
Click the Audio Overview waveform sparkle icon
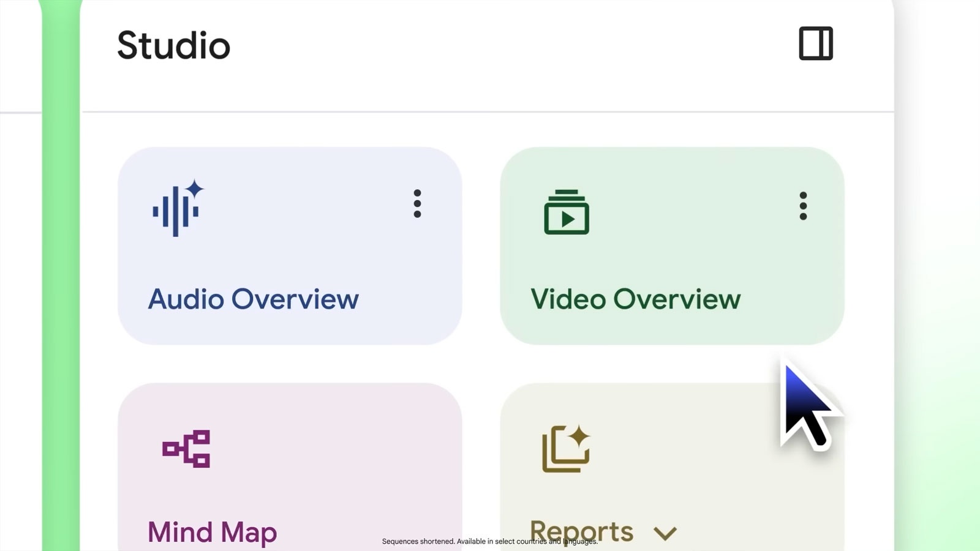coord(177,208)
